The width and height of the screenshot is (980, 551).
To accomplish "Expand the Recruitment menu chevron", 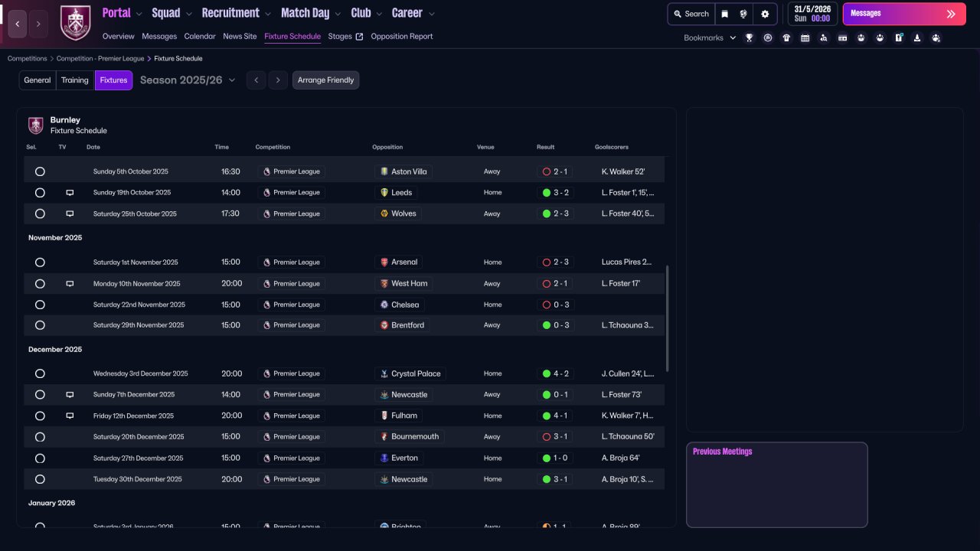I will pyautogui.click(x=267, y=14).
